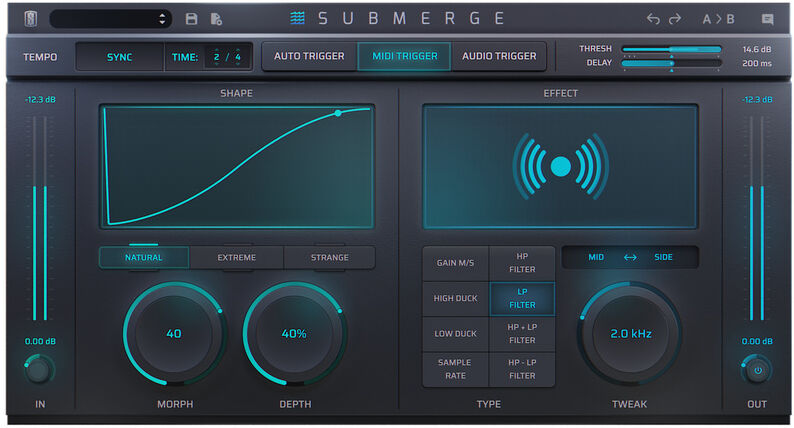794x428 pixels.
Task: Click the time numerator value 2
Action: point(217,57)
